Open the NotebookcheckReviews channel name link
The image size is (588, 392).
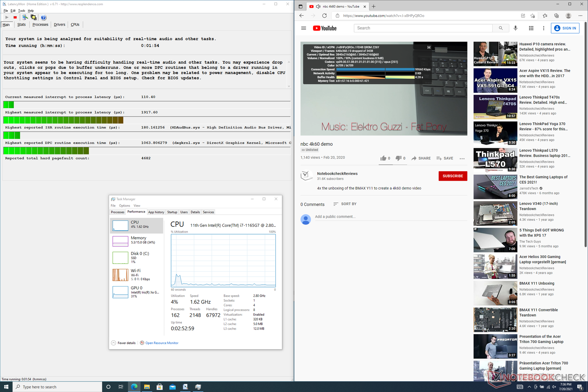[337, 173]
